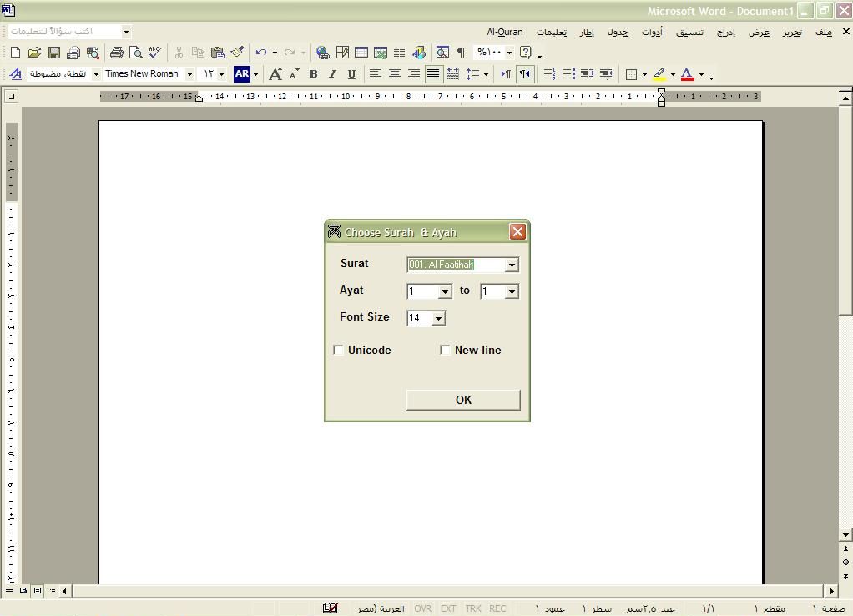Show the Drawing toolbar
853x616 pixels.
click(419, 53)
